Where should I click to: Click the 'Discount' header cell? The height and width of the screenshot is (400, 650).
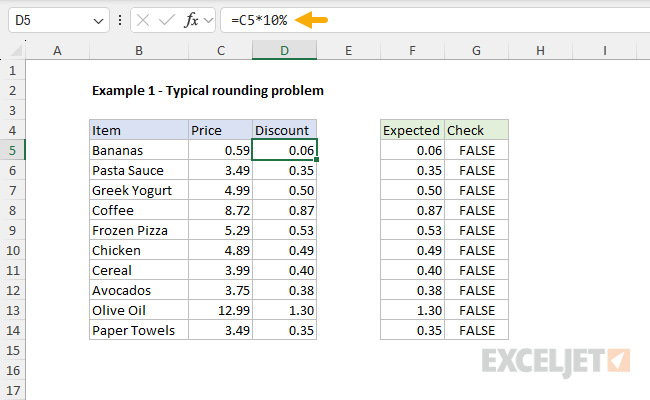[284, 130]
